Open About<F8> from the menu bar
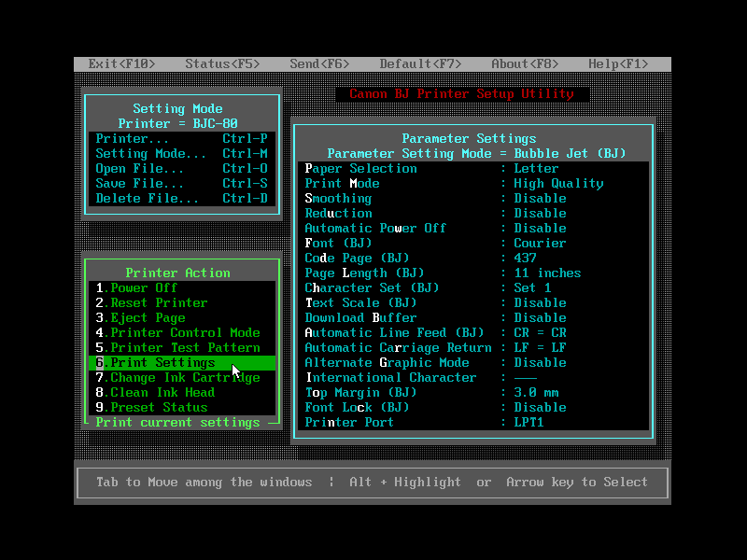 click(x=525, y=63)
